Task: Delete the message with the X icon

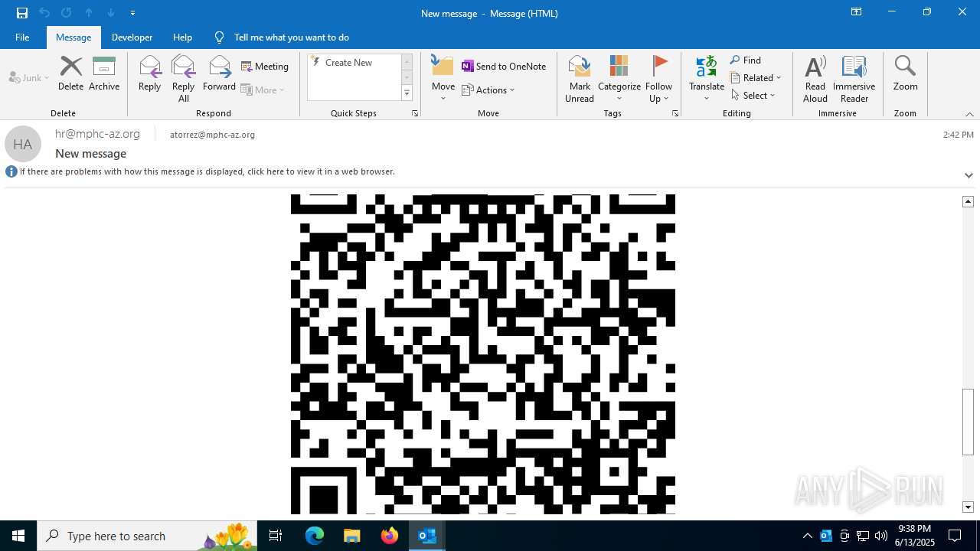Action: coord(70,74)
